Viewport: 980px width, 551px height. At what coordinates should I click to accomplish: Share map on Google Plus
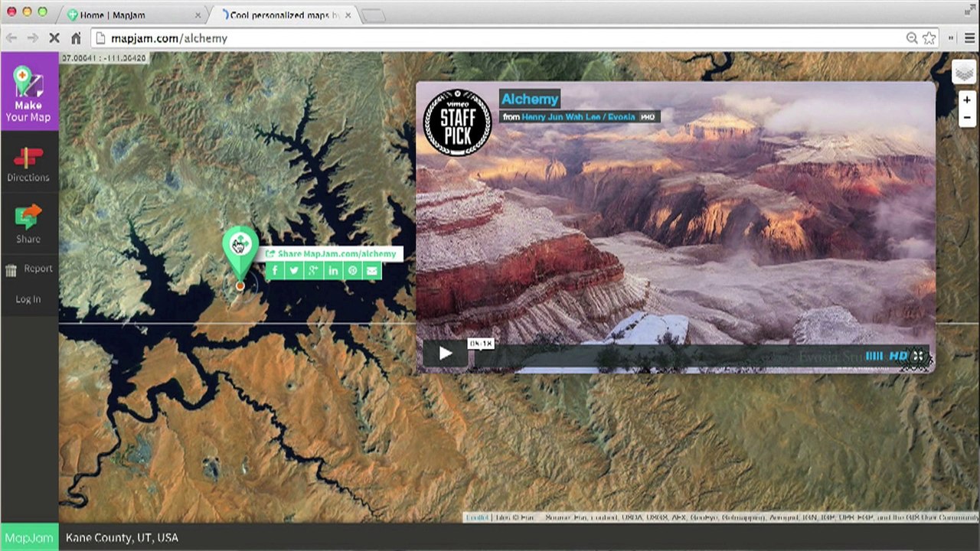[313, 270]
